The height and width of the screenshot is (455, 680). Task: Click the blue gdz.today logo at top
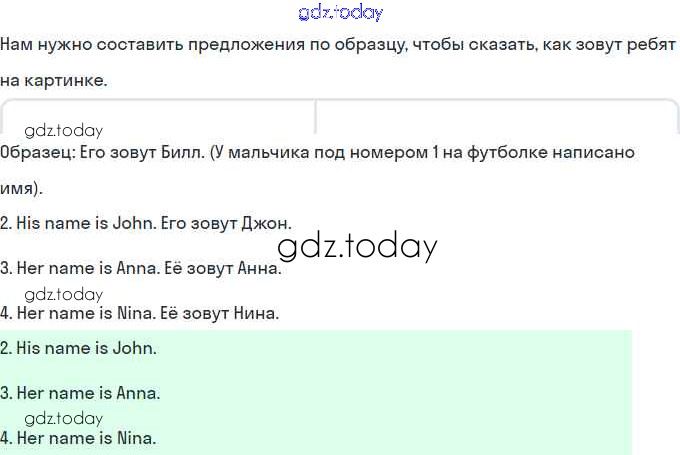click(x=340, y=13)
